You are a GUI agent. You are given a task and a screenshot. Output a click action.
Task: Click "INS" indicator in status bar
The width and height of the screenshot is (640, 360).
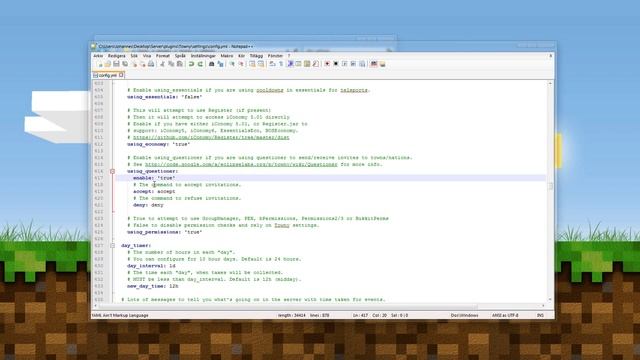[x=540, y=316]
